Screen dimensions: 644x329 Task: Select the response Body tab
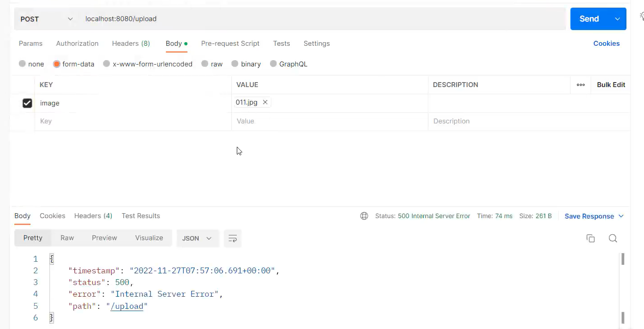[22, 216]
